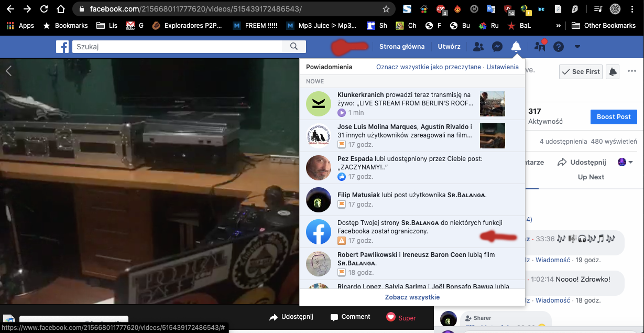The width and height of the screenshot is (644, 333).
Task: Open the Other Bookmarks folder
Action: (x=604, y=25)
